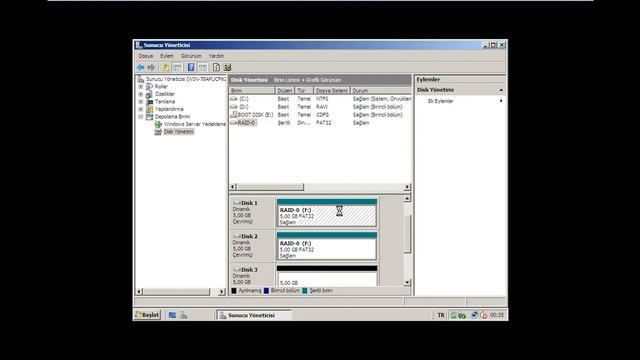Screen dimensions: 640x360
Task: Open the Başlat start menu
Action: click(147, 315)
